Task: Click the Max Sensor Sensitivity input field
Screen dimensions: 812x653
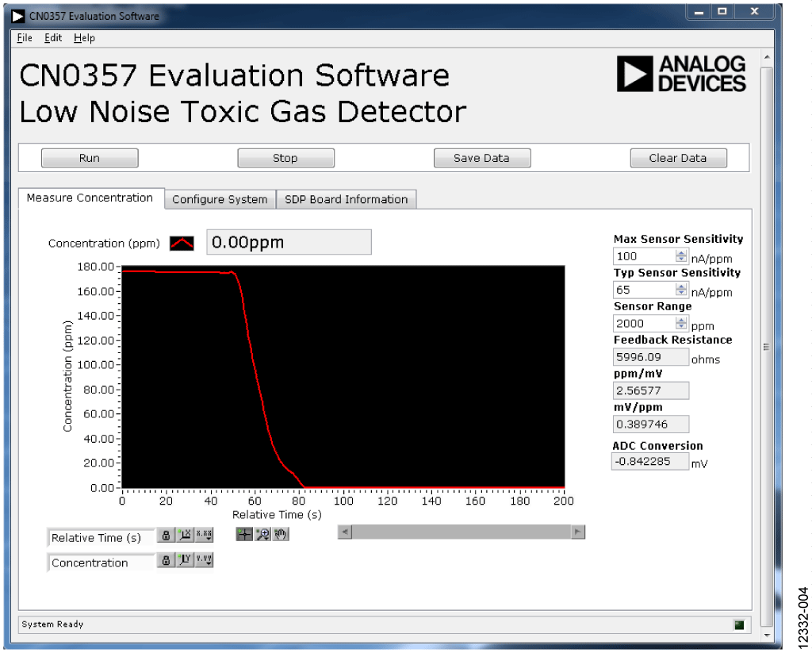Action: [x=644, y=256]
